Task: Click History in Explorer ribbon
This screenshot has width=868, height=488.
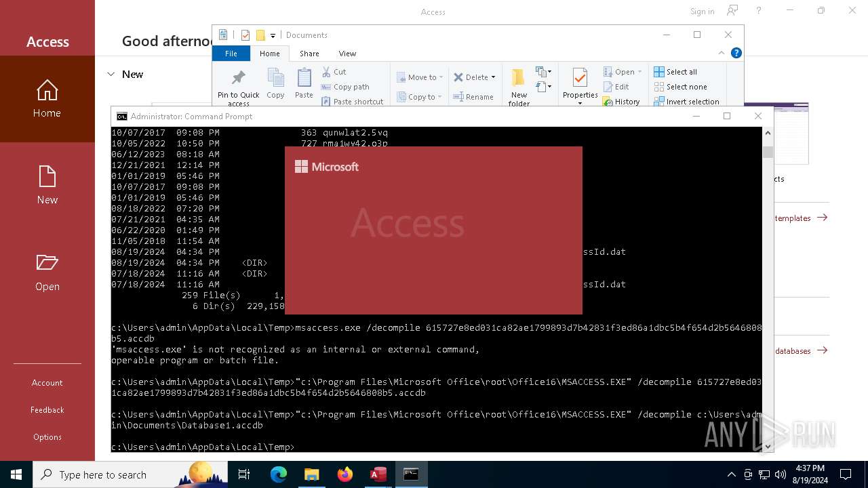Action: point(621,102)
